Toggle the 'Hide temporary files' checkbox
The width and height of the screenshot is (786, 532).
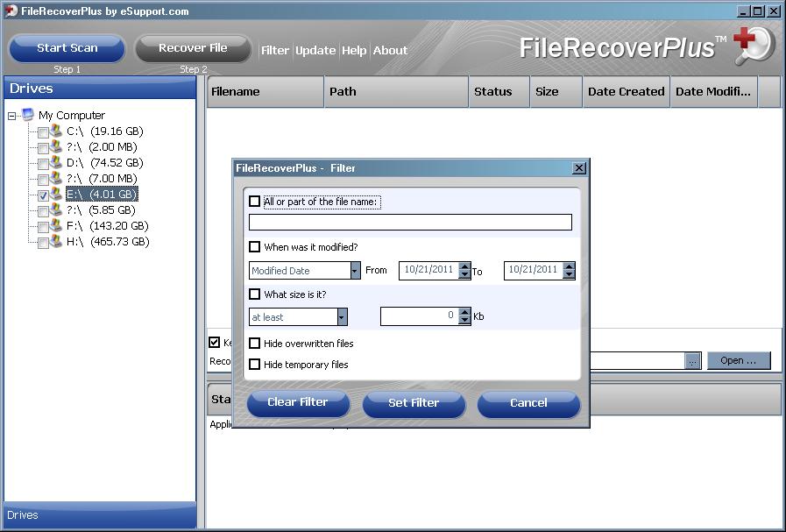pos(255,365)
